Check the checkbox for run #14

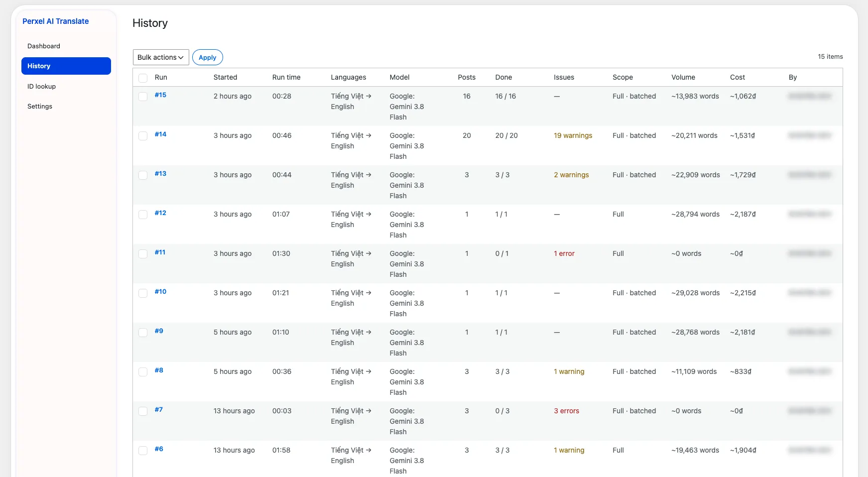click(143, 136)
